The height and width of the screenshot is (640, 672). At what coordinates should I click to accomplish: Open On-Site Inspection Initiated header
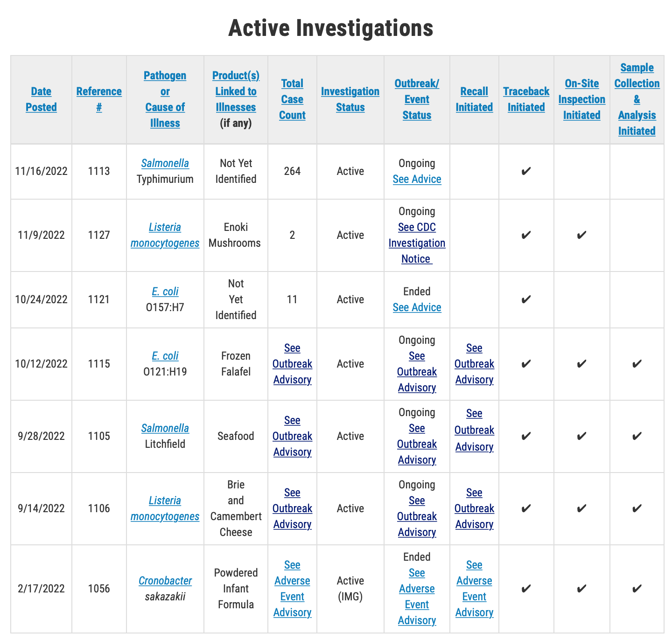coord(581,99)
